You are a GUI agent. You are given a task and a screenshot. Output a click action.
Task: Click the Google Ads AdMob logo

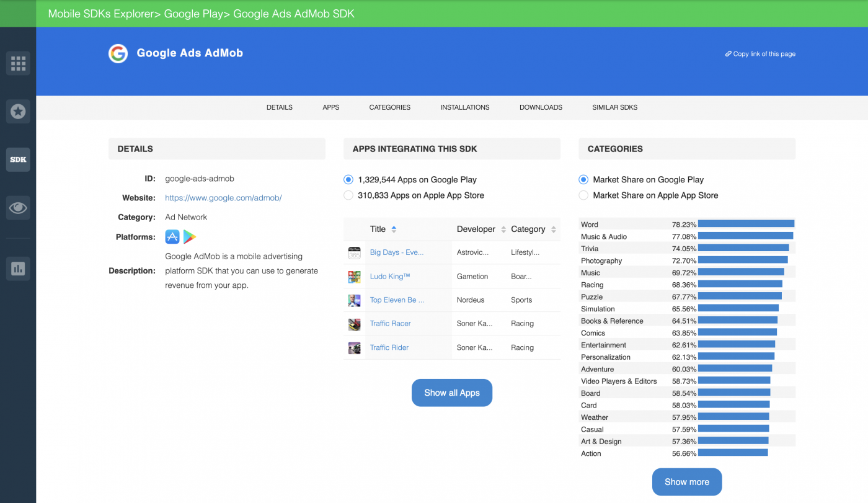click(x=118, y=53)
